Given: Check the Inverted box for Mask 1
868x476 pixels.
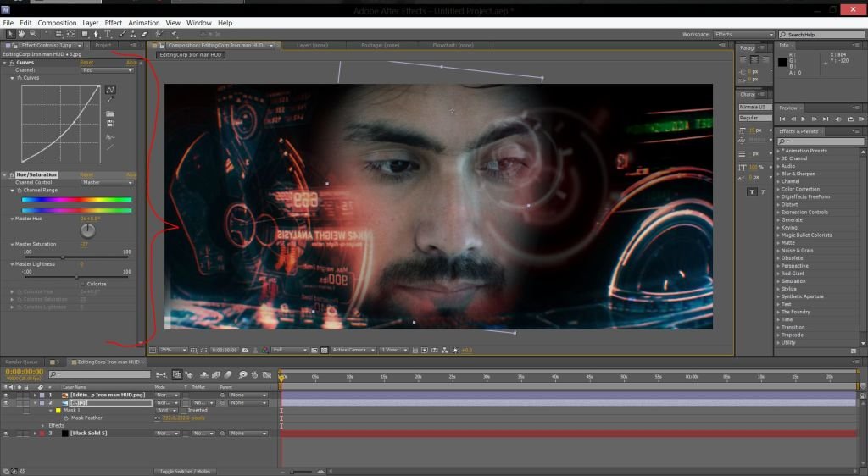Looking at the screenshot, I should (x=184, y=411).
